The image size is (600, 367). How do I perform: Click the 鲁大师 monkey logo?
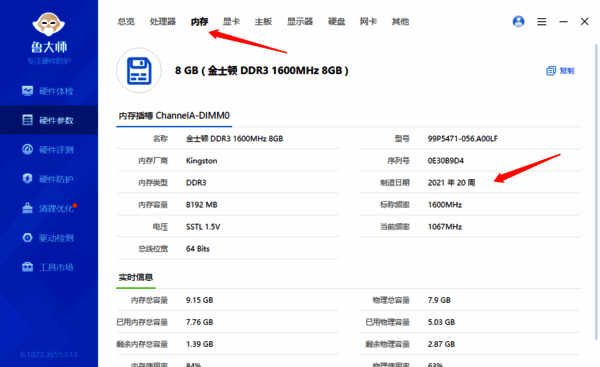[x=49, y=24]
